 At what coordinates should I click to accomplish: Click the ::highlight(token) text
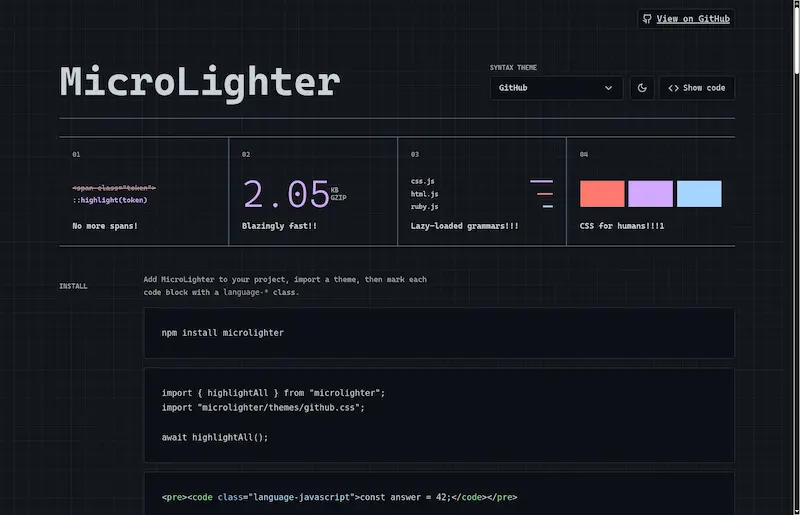(110, 200)
